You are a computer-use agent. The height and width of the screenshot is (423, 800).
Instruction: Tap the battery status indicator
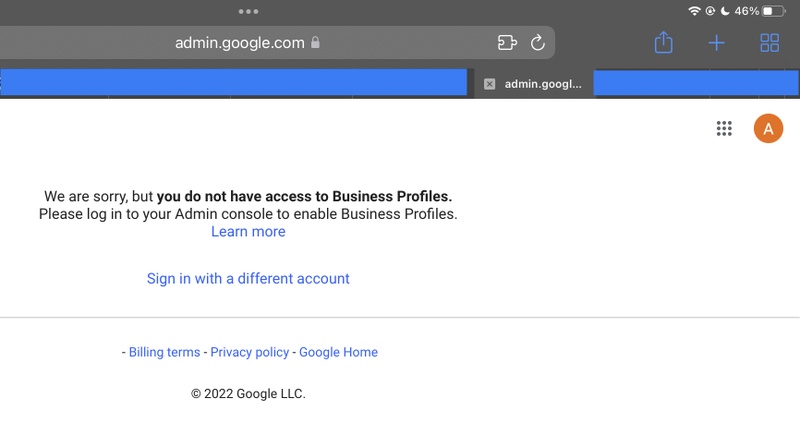click(x=773, y=11)
